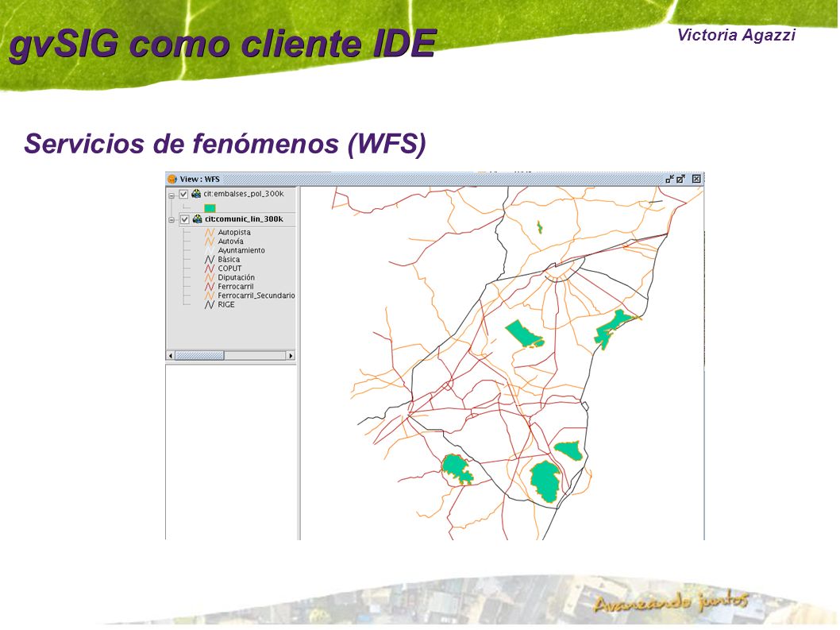Close the View : WFS window
Viewport: 840px width, 630px height.
[696, 179]
